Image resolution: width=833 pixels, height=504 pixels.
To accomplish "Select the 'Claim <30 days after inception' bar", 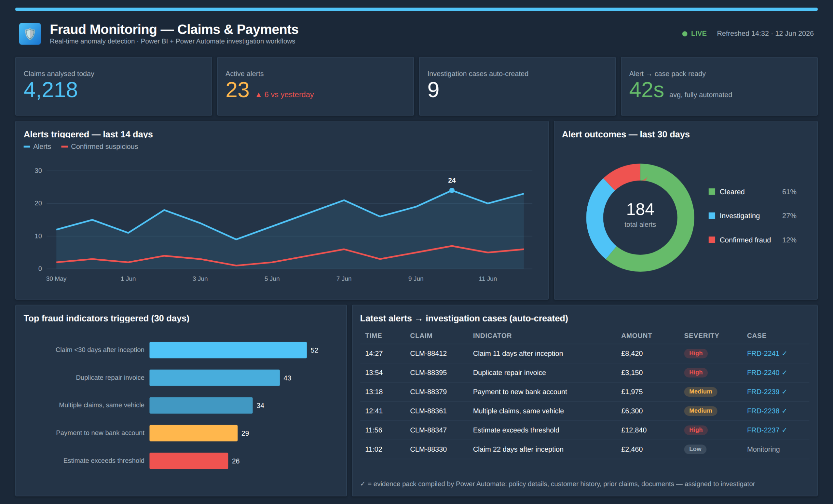I will 228,350.
